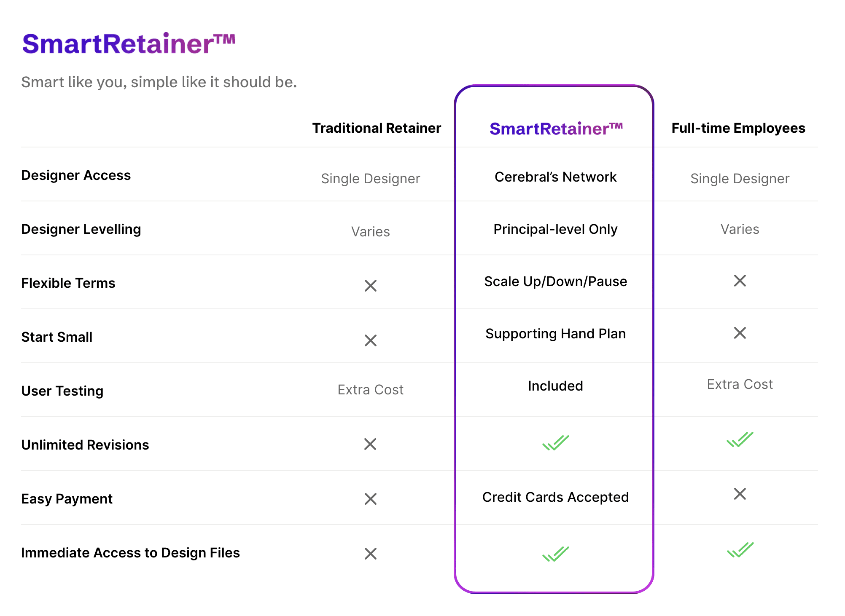Click X icon for Traditional Retainer Easy Payment

(x=370, y=499)
